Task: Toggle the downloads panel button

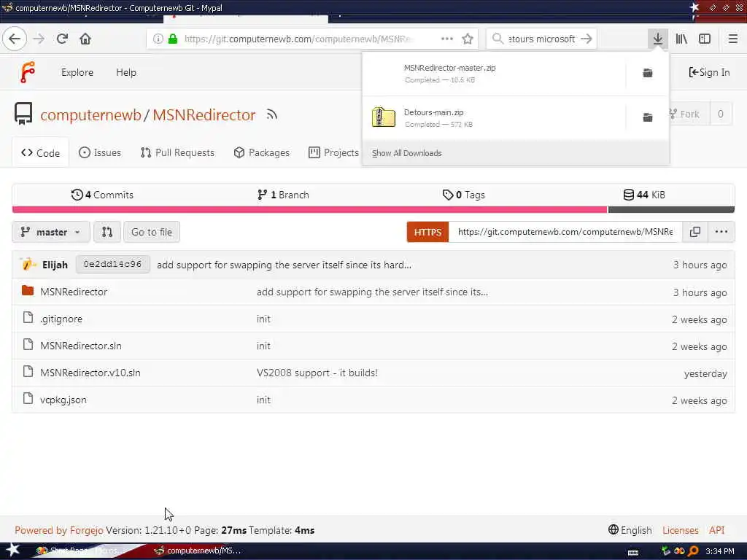Action: coord(657,39)
